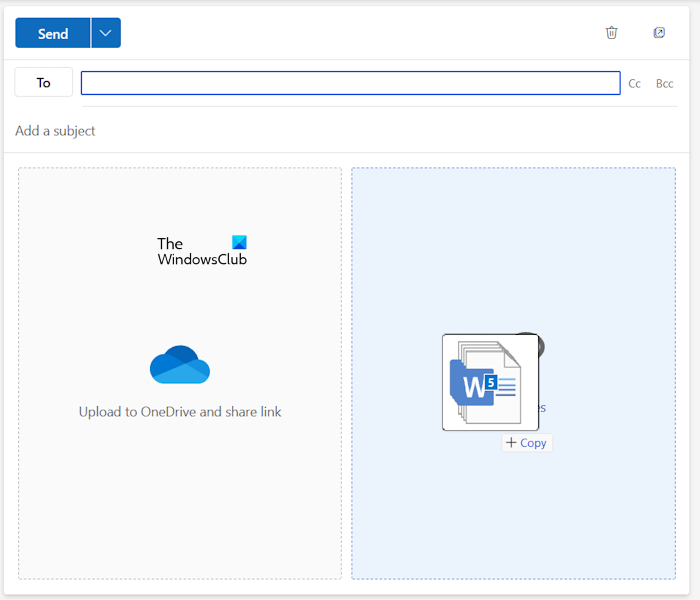This screenshot has height=600, width=700.
Task: Focus the To recipients input box
Action: (350, 83)
